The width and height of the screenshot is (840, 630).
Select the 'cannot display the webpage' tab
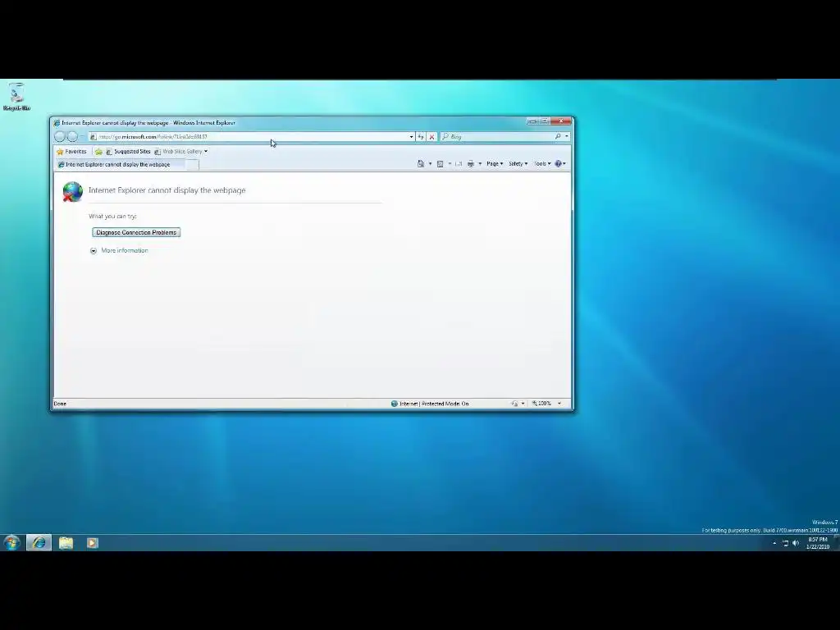pyautogui.click(x=121, y=164)
